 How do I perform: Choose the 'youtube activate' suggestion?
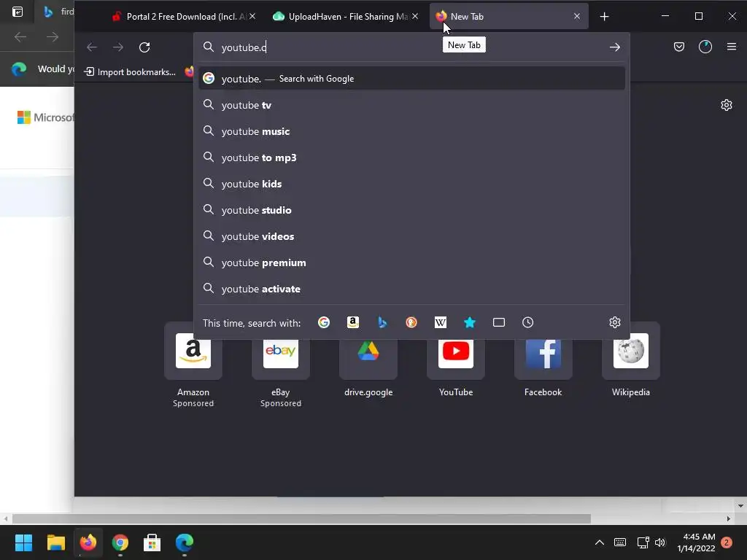pos(411,289)
